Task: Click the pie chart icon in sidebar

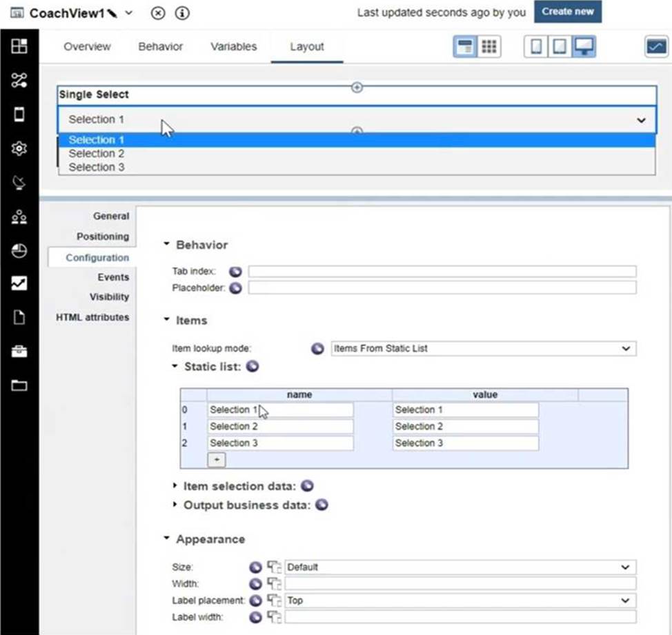Action: (x=19, y=250)
